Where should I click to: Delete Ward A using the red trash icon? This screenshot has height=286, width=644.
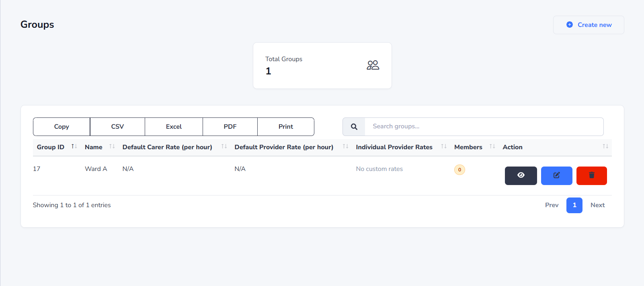tap(591, 175)
